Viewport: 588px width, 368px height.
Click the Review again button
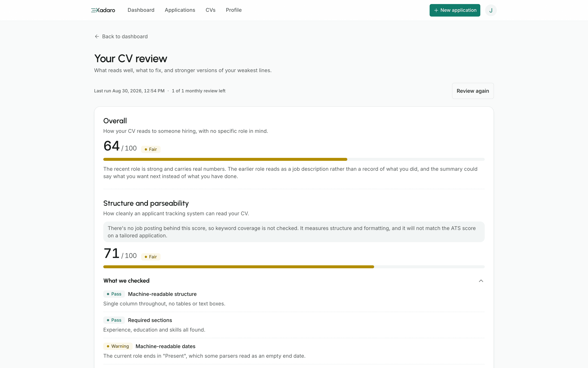pos(473,91)
